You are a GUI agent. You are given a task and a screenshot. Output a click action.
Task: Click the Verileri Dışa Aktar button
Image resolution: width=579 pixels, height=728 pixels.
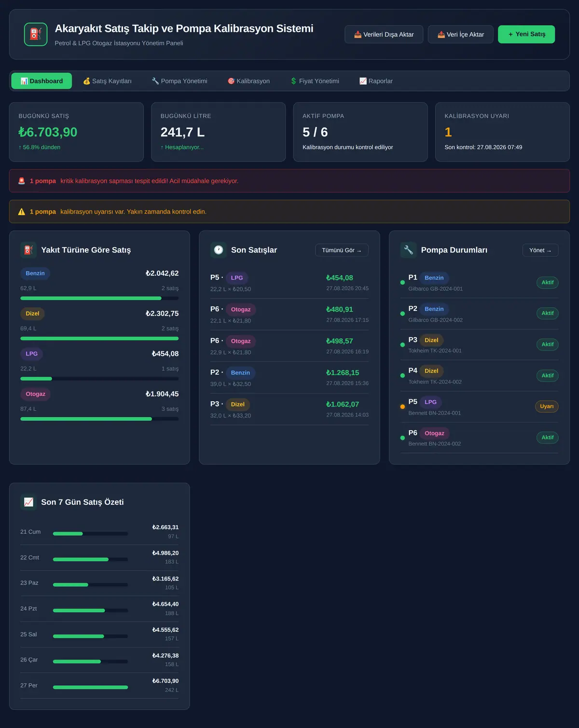point(384,34)
